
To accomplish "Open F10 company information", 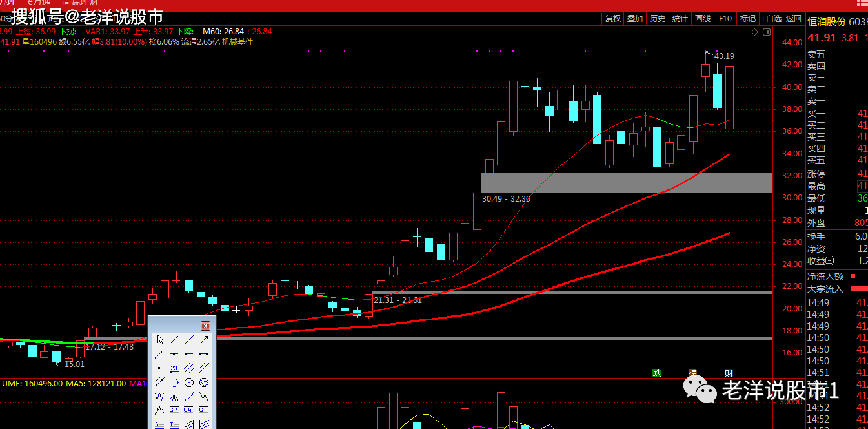I will click(x=725, y=19).
